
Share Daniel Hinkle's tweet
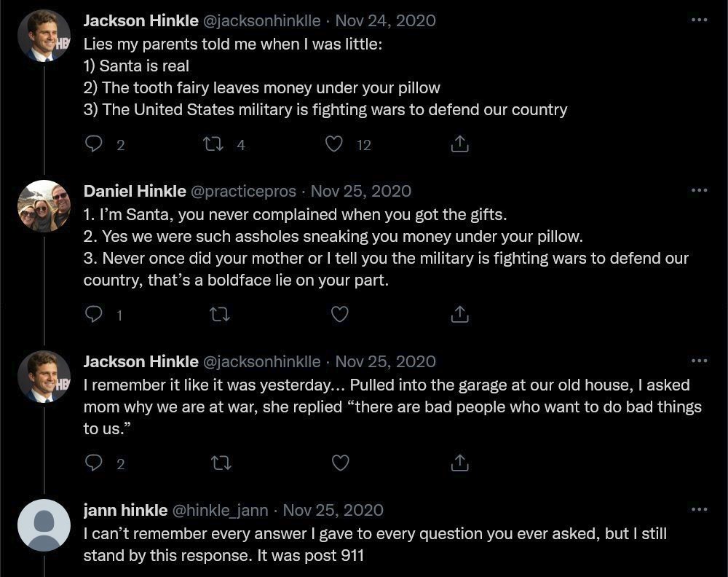[459, 314]
